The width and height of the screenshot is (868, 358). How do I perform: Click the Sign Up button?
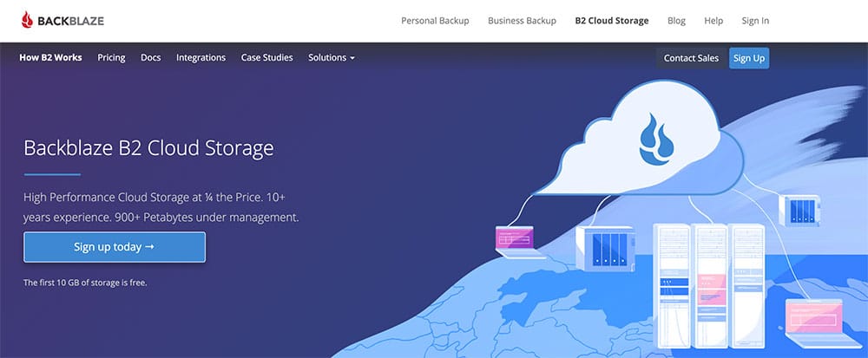pyautogui.click(x=749, y=58)
